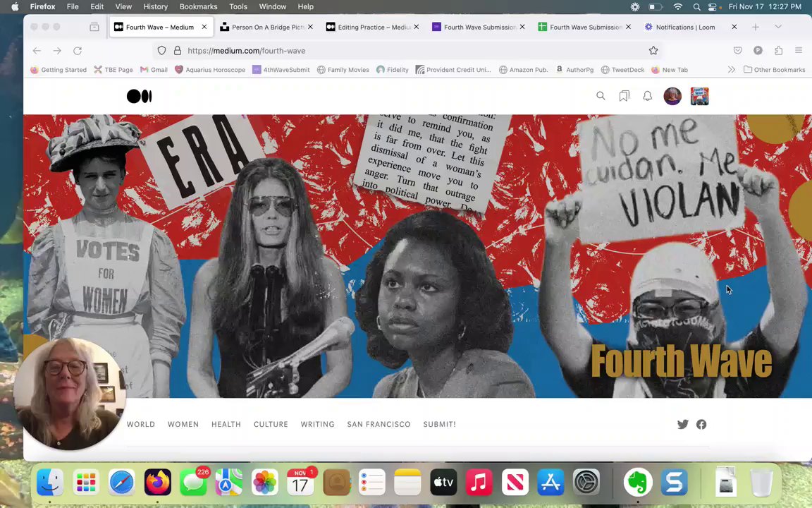The height and width of the screenshot is (508, 812).
Task: Open System Settings from the dock
Action: (x=586, y=482)
